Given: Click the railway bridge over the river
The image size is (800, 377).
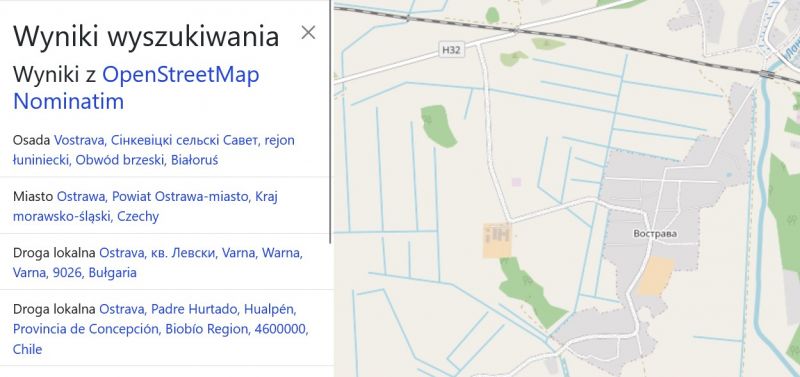Looking at the screenshot, I should (766, 74).
